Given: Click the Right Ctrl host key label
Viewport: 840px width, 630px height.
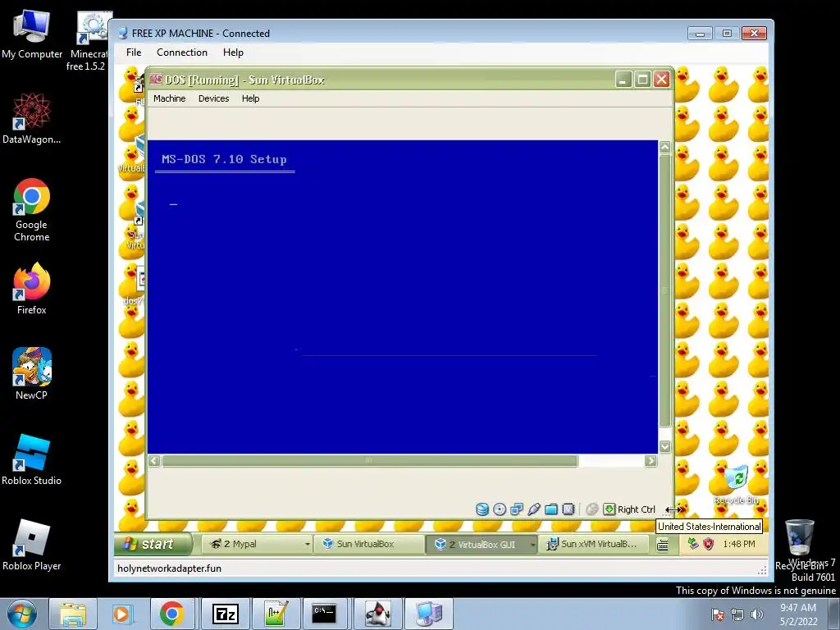Looking at the screenshot, I should click(x=637, y=509).
